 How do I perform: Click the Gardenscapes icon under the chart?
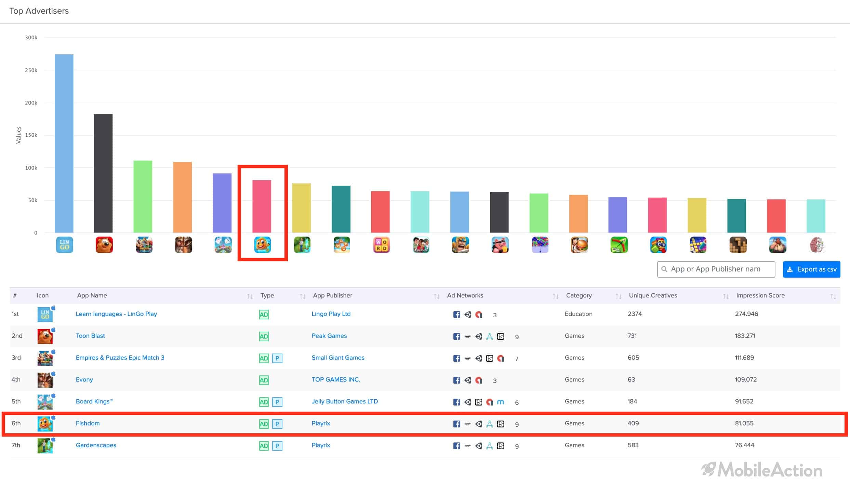[x=302, y=245]
